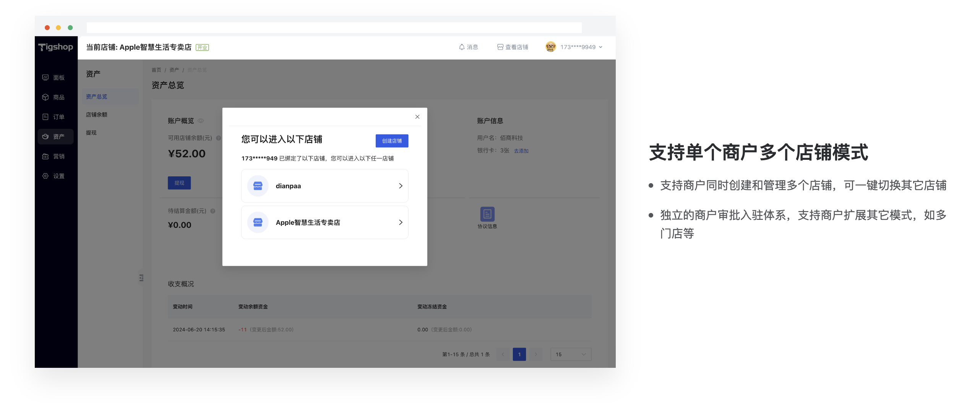
Task: Click the ¥0.00 pending amount
Action: [180, 225]
